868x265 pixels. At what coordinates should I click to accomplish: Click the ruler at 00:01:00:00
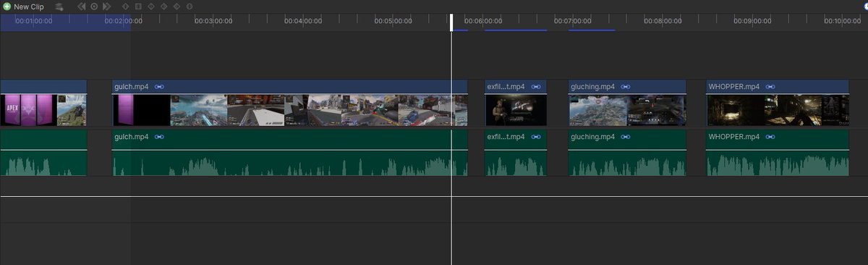33,21
